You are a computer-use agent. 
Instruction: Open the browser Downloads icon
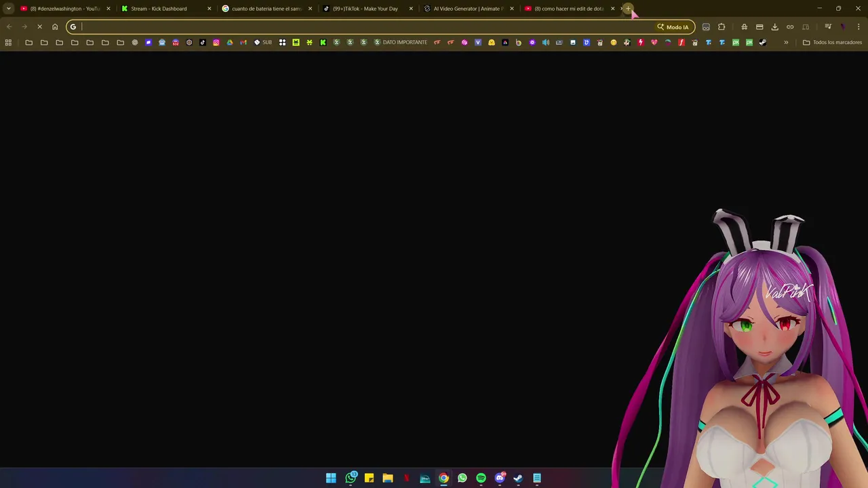(x=774, y=27)
